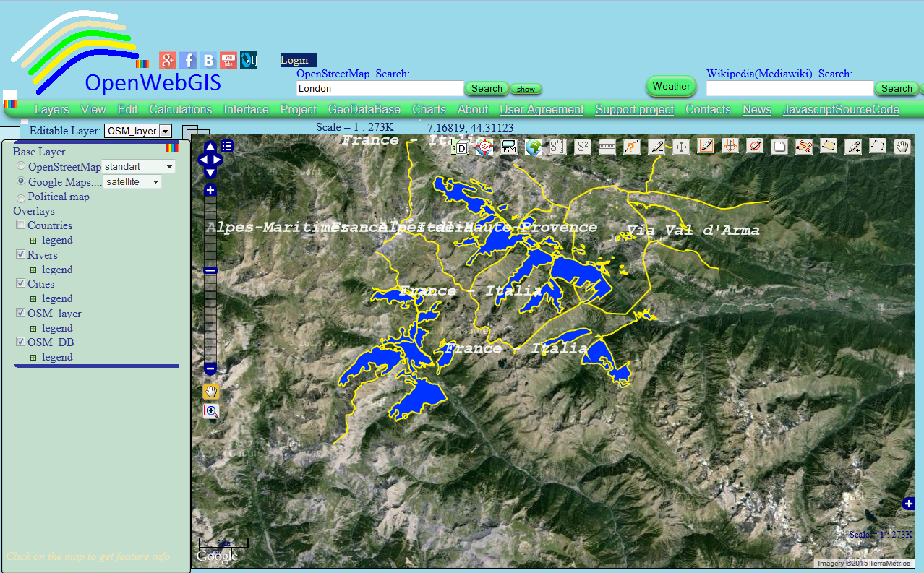Click the zoom slider on the map
Screen dimensions: 924x573
pos(210,270)
